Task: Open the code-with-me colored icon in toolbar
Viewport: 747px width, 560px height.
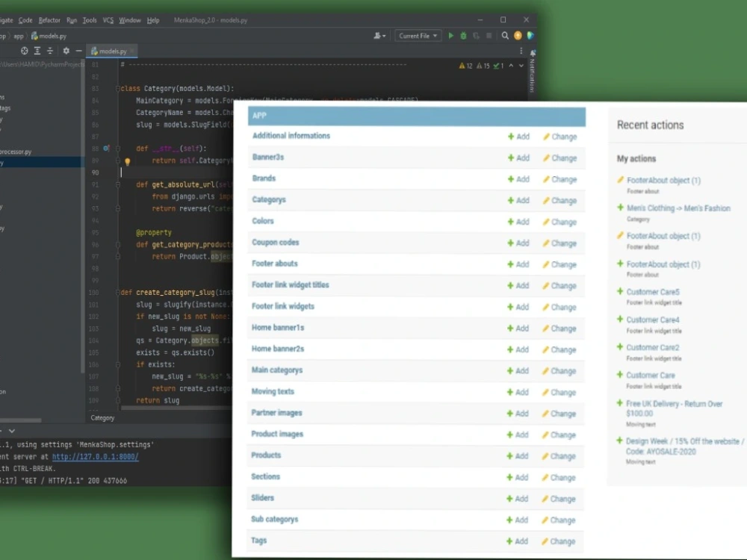Action: [x=530, y=36]
